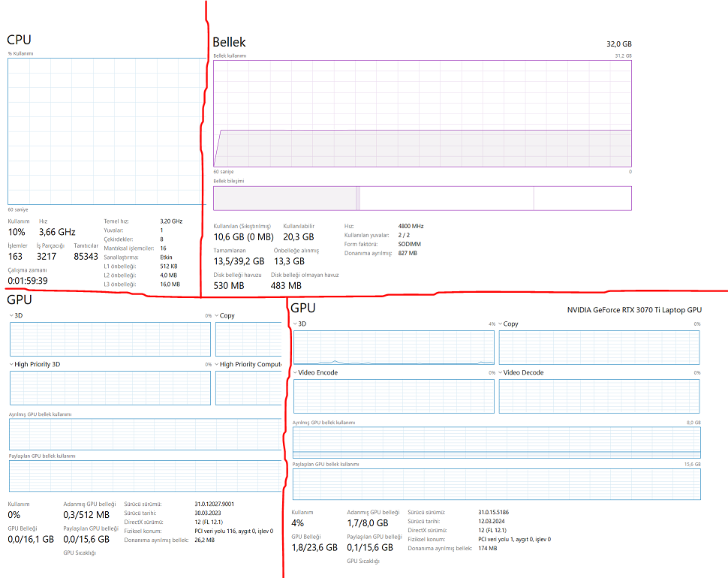Click the L1 önbelleği value 512 KB
The width and height of the screenshot is (728, 578).
[169, 266]
